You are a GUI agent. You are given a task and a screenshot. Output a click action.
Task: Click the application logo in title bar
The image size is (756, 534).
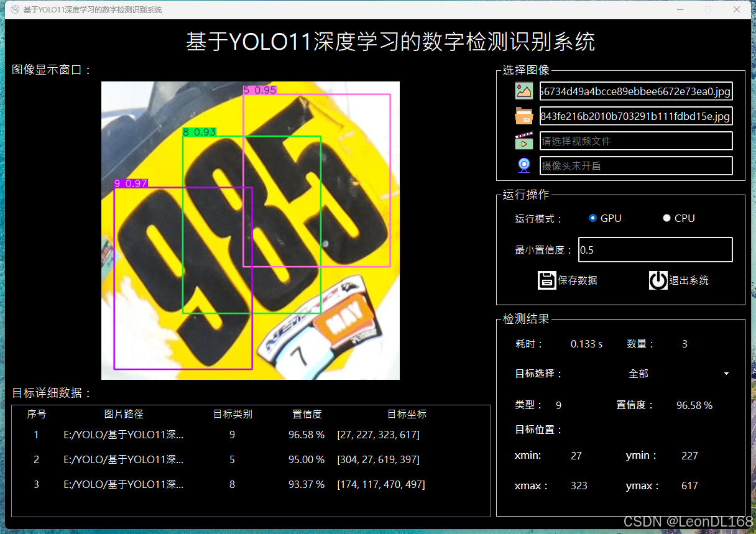coord(14,9)
